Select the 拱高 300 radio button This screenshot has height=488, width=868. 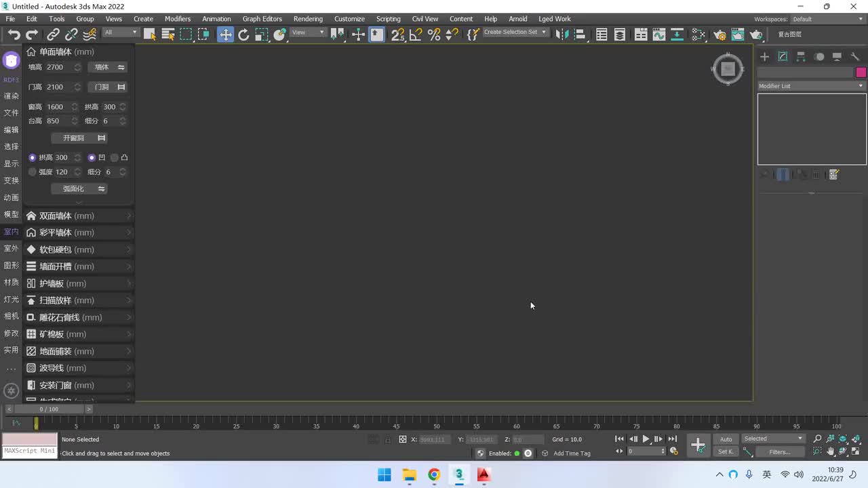[32, 157]
